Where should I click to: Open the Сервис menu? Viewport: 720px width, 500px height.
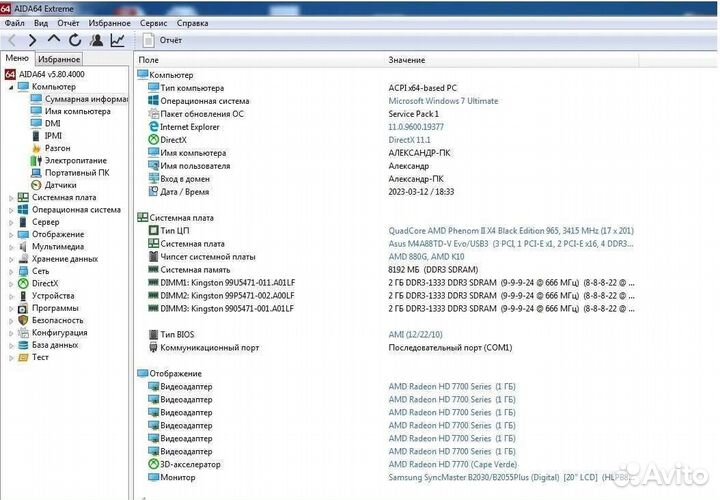click(153, 22)
